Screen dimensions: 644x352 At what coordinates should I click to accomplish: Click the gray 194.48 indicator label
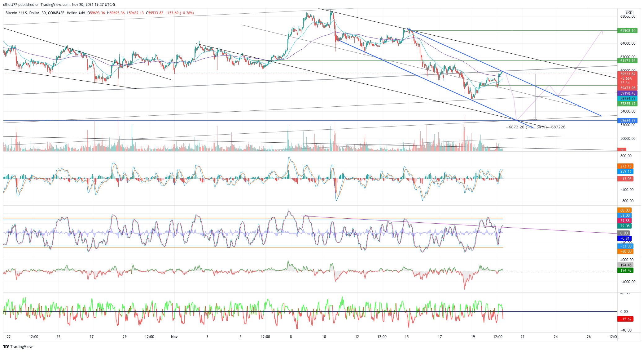(x=625, y=265)
